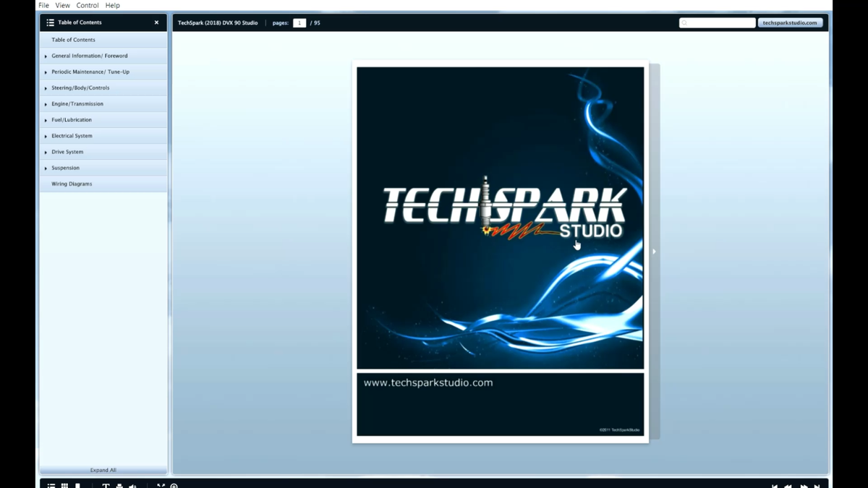Open the Wiring Diagrams entry
868x488 pixels.
(x=103, y=184)
